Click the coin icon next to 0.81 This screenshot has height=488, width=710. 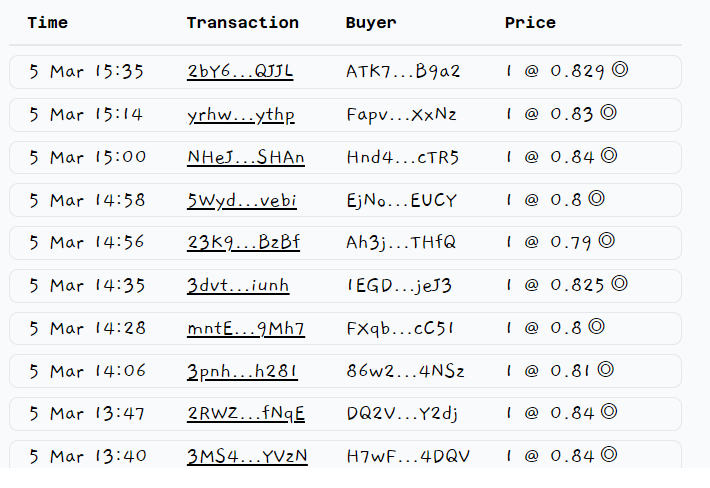tap(605, 369)
